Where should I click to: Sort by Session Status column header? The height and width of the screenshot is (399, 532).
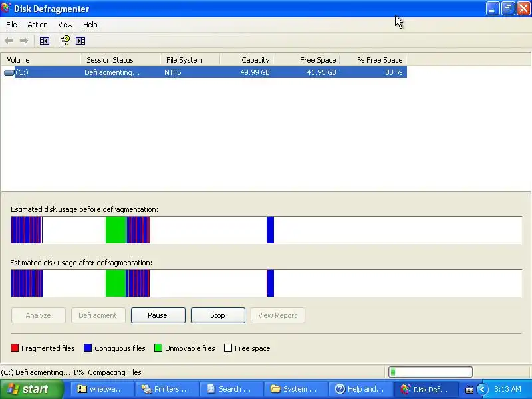coord(120,60)
